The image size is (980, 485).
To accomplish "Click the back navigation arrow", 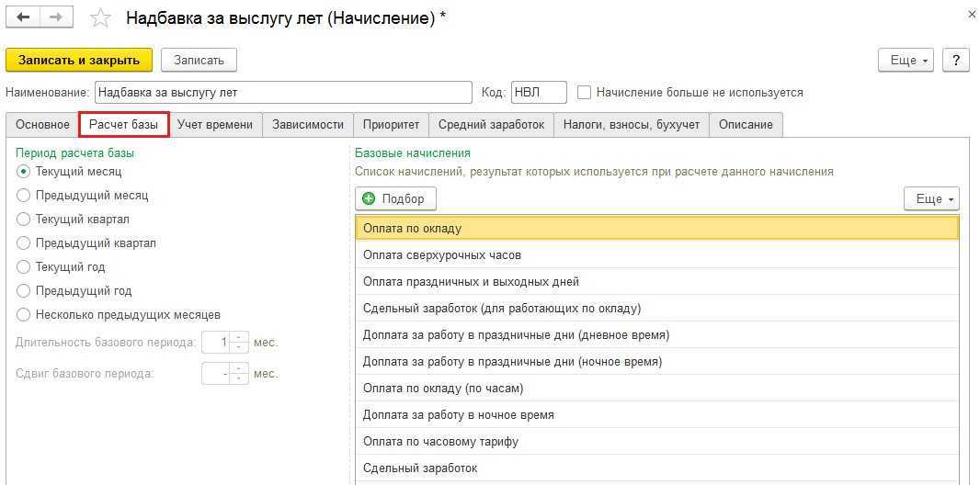I will pos(23,17).
